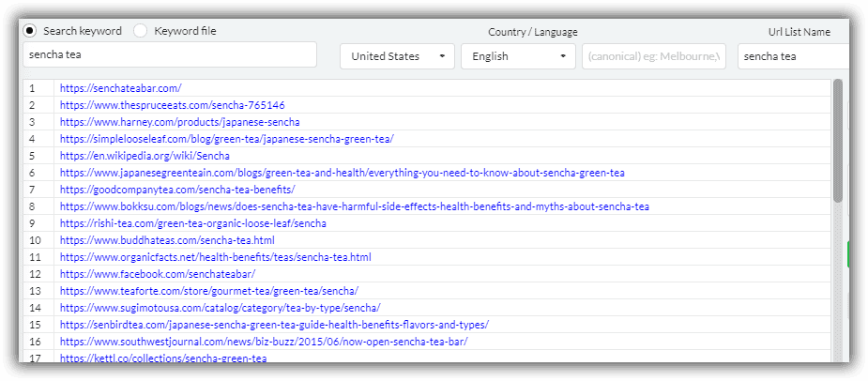Click the Url List Name field
The width and height of the screenshot is (868, 381).
[793, 56]
